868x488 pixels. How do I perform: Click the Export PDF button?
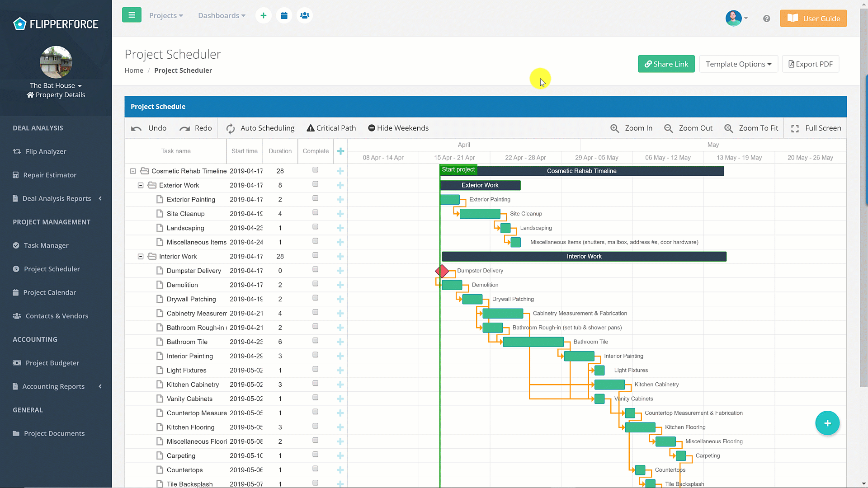810,64
